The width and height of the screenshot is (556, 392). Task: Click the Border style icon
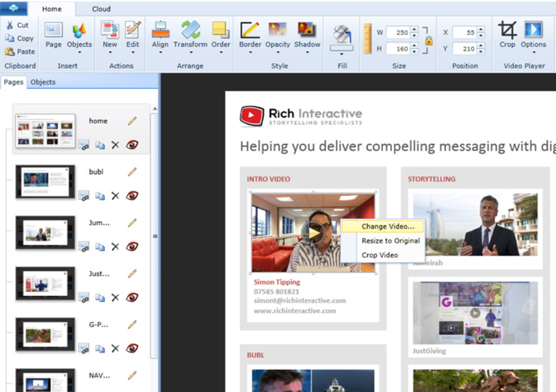pyautogui.click(x=250, y=30)
